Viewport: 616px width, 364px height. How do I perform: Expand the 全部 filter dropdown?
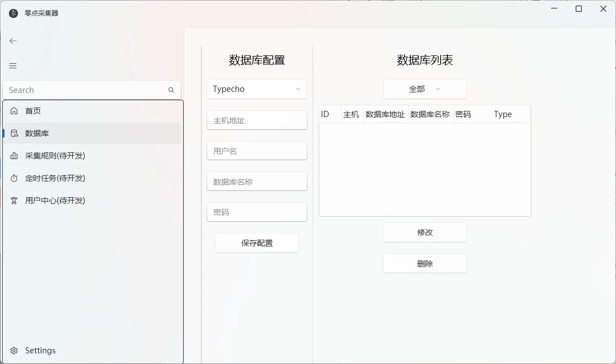[425, 89]
